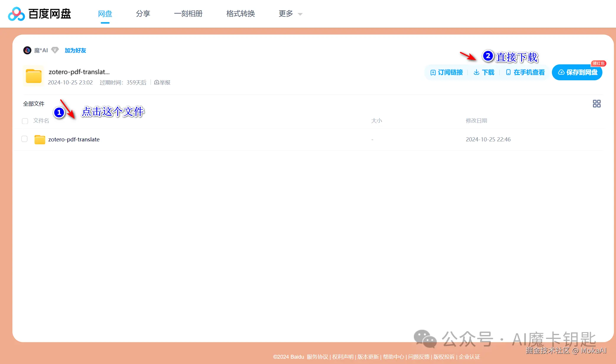616x364 pixels.
Task: Click the download icon next to 下载
Action: [477, 72]
